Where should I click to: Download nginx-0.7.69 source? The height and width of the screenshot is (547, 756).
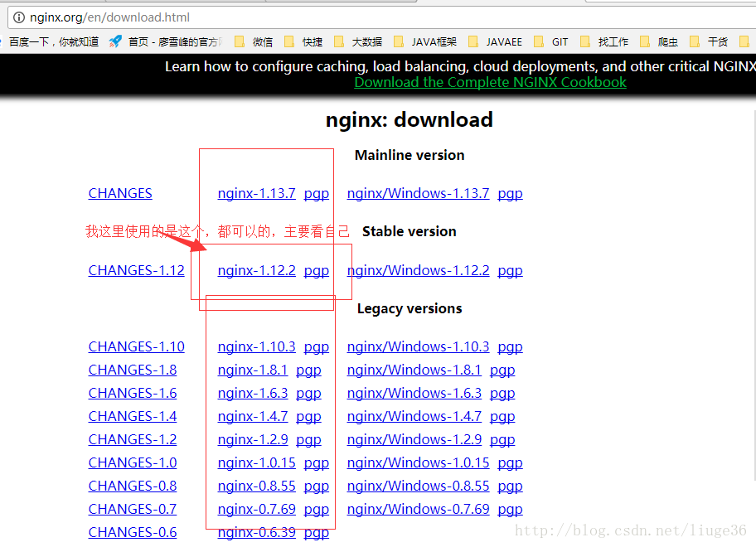(x=256, y=508)
